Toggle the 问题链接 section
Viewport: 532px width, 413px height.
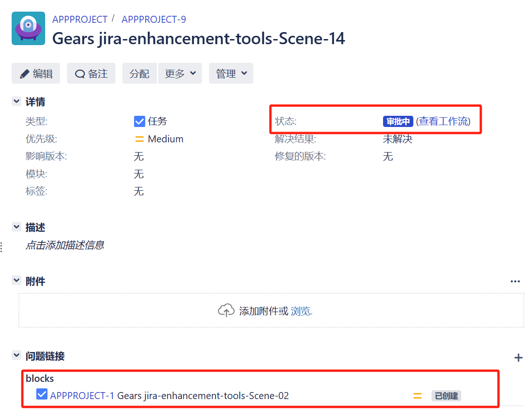coord(17,356)
